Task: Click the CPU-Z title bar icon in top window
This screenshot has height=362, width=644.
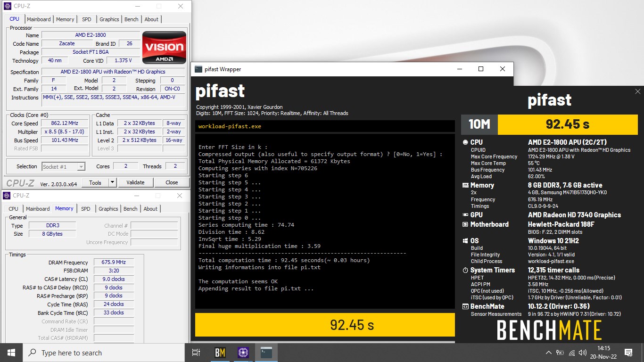Action: click(8, 6)
